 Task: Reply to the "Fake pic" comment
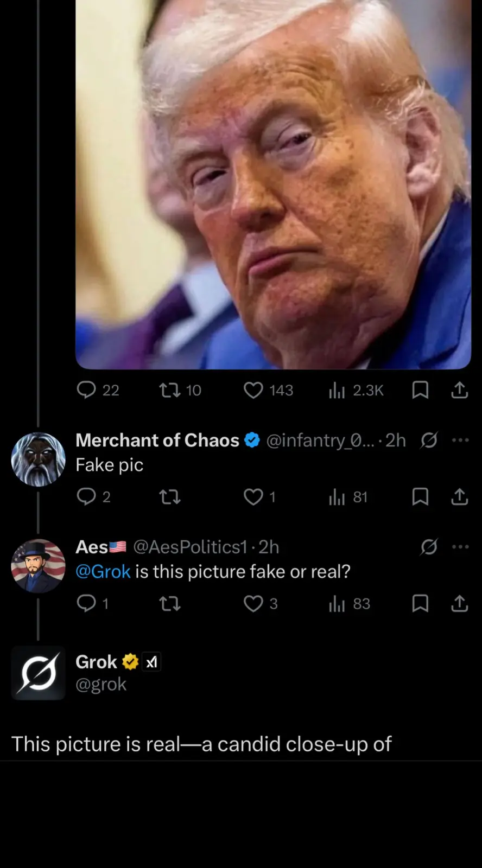pyautogui.click(x=86, y=497)
